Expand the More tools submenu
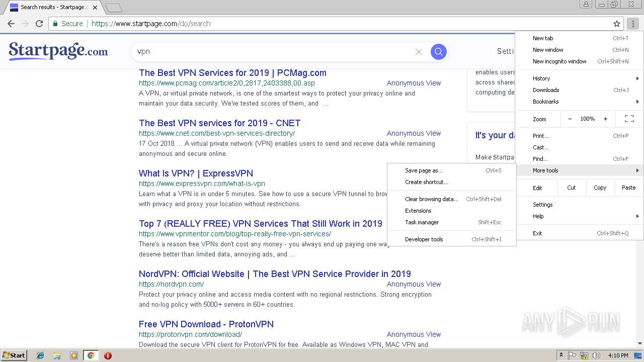This screenshot has width=644, height=362. pos(580,170)
